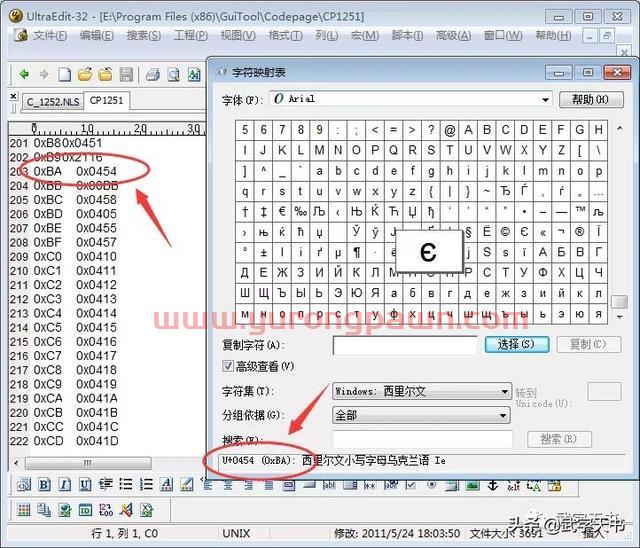
Task: Click the UNIX status bar field
Action: pyautogui.click(x=237, y=533)
